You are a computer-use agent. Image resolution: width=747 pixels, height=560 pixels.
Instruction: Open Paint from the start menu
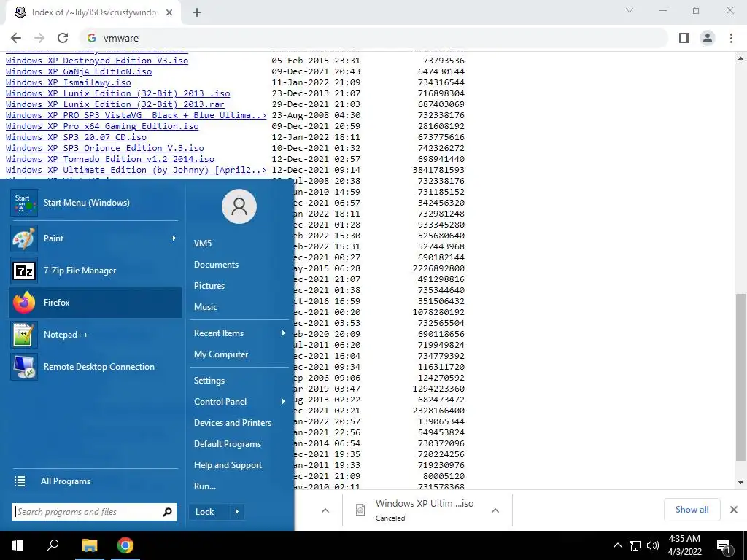click(x=96, y=238)
